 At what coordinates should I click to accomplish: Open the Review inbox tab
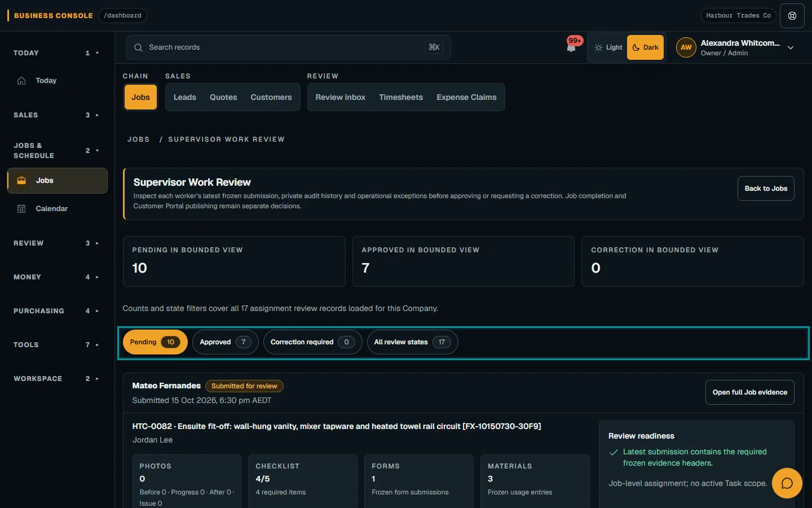tap(341, 97)
